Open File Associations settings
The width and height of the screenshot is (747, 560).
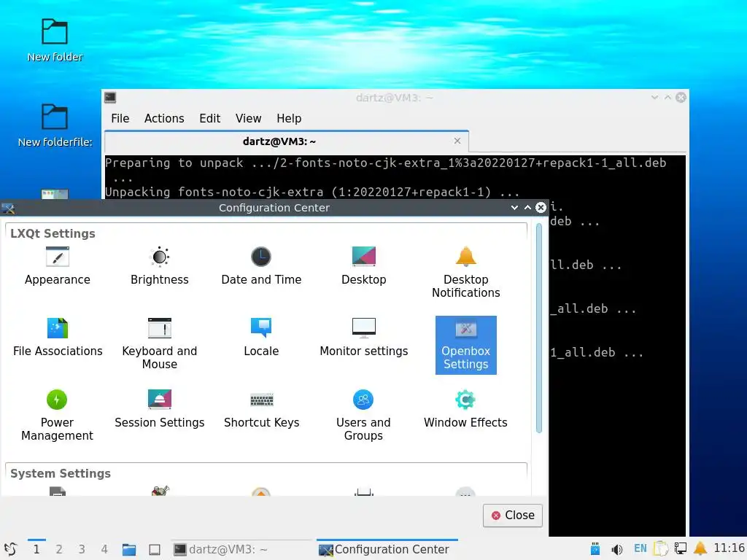tap(58, 337)
